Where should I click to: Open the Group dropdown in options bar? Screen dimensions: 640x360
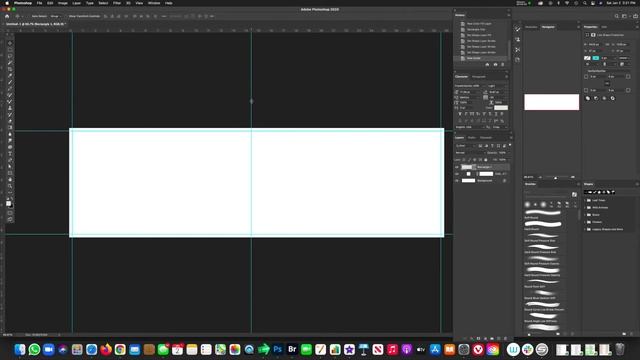[x=55, y=16]
